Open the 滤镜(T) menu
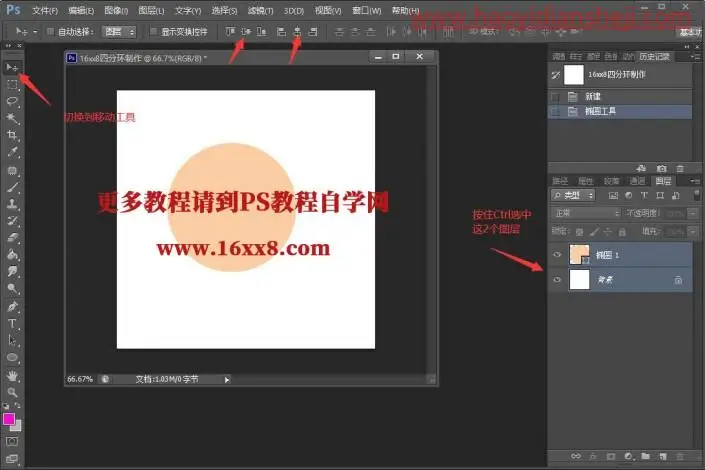This screenshot has height=470, width=705. [x=260, y=10]
